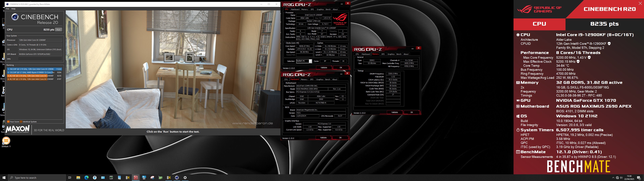Click OK in Memory CPU-Z window
The height and width of the screenshot is (181, 644).
(x=412, y=112)
